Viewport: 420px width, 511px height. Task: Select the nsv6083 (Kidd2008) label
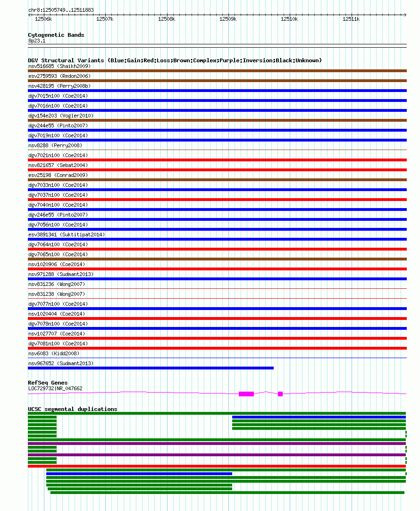pos(54,353)
